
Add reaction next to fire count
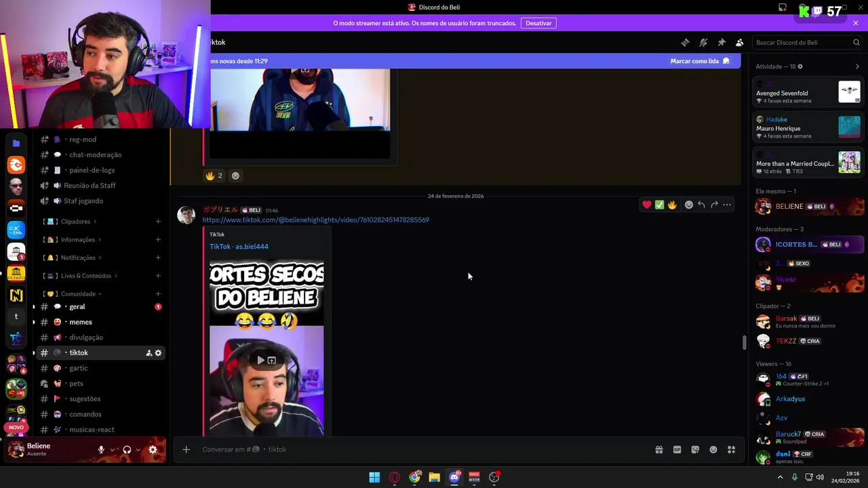(235, 176)
